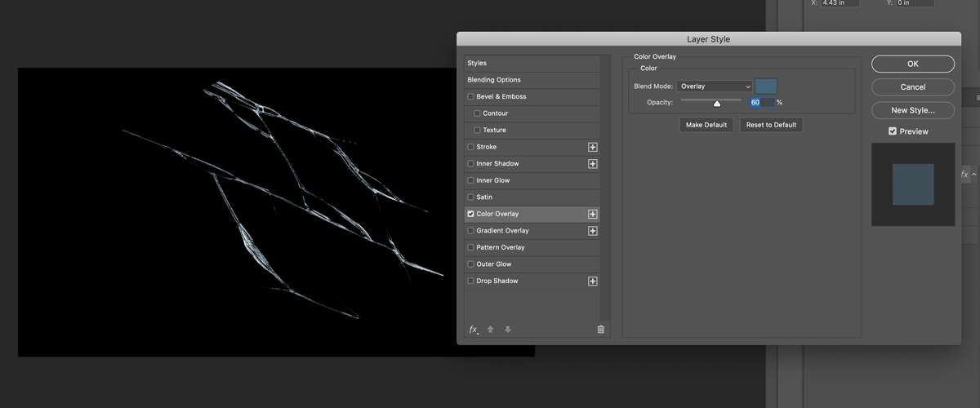Click the Opacity slider handle

pyautogui.click(x=717, y=104)
